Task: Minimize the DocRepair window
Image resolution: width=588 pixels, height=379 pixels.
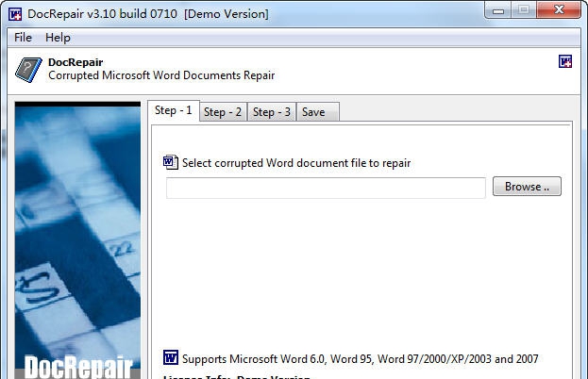Action: tap(498, 10)
